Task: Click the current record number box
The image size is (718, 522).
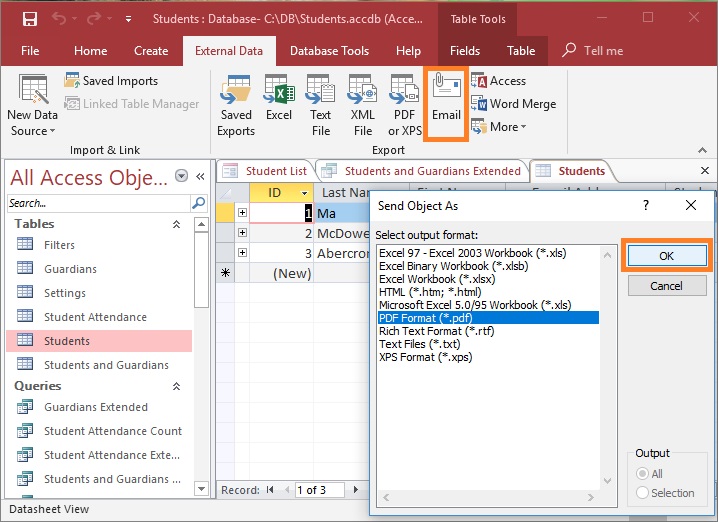Action: [319, 490]
